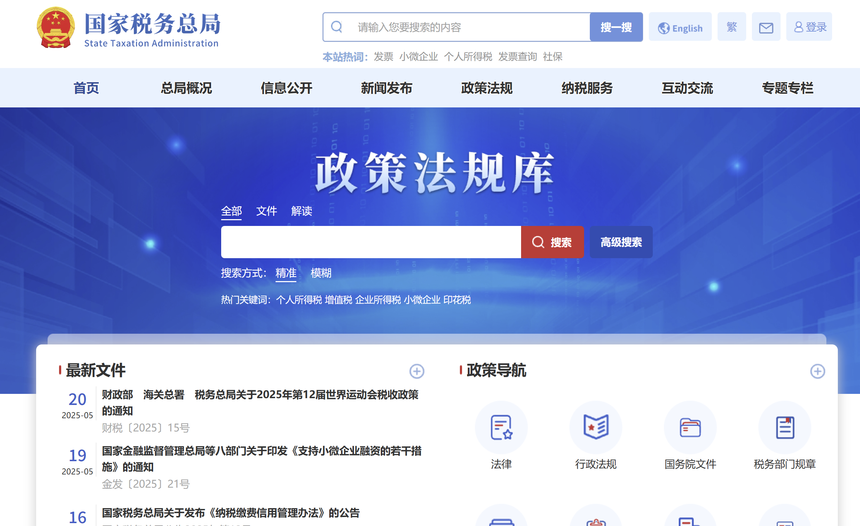Image resolution: width=860 pixels, height=526 pixels.
Task: Select the 解读 search scope tab
Action: 302,211
